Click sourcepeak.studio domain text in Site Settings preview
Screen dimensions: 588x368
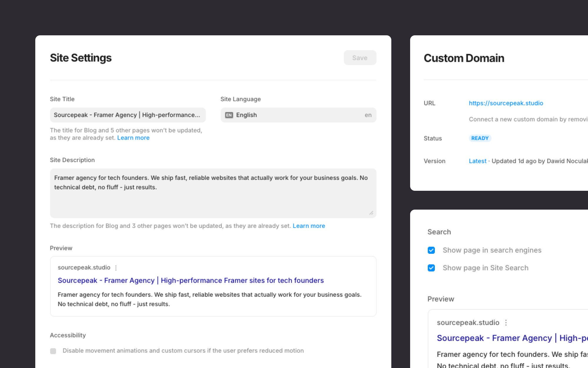click(x=84, y=268)
